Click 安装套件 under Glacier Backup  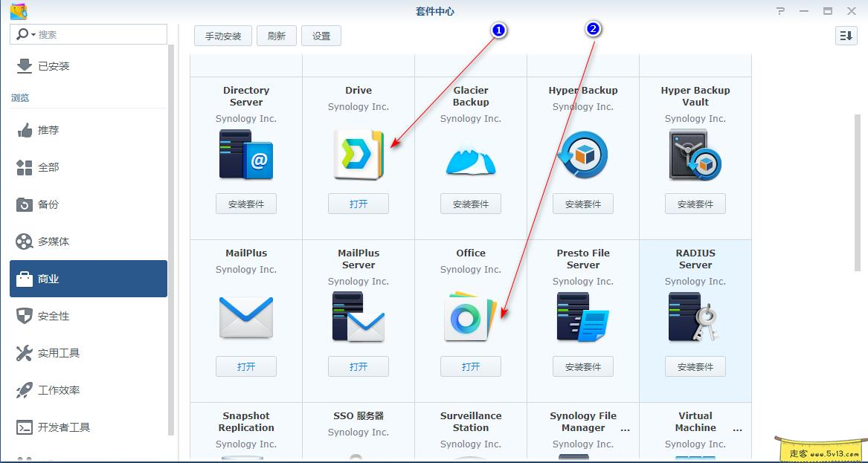click(x=471, y=203)
